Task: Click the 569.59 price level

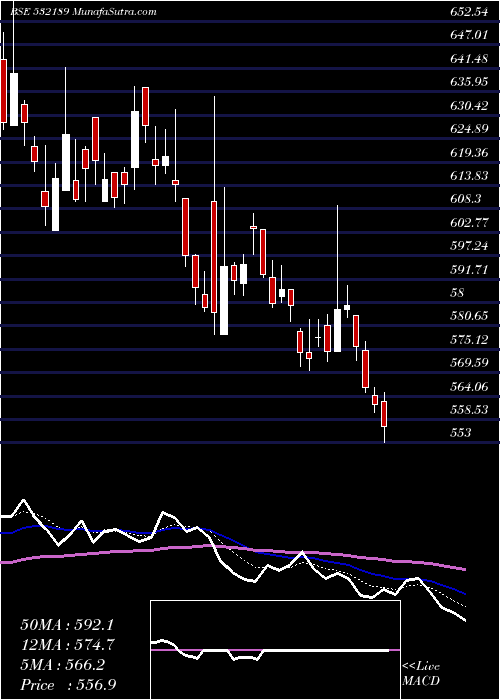Action: coord(469,362)
